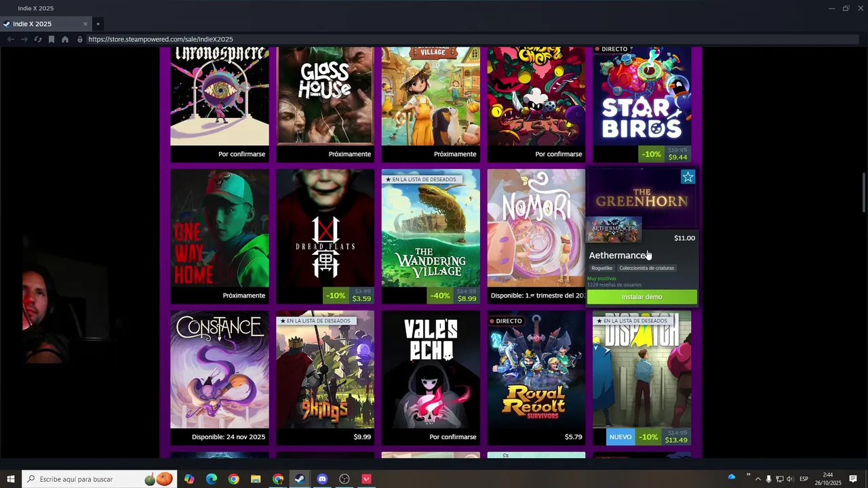Click wishlist badge on The Wandering Village
The height and width of the screenshot is (488, 868).
coord(420,180)
